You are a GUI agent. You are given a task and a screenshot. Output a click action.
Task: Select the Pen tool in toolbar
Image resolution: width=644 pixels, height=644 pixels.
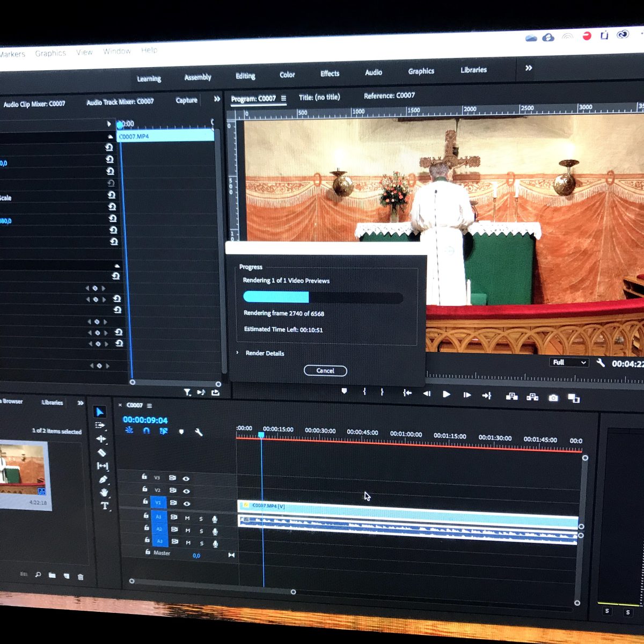pos(103,479)
